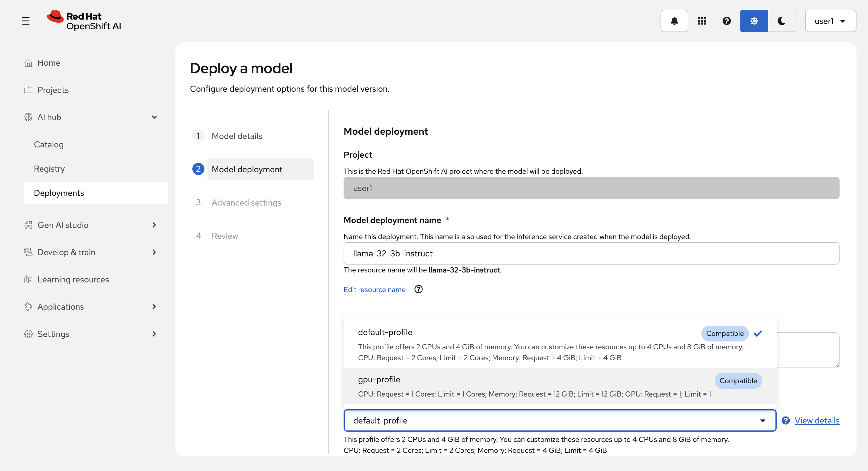Expand Gen AI studio section
The width and height of the screenshot is (868, 471).
pyautogui.click(x=154, y=225)
